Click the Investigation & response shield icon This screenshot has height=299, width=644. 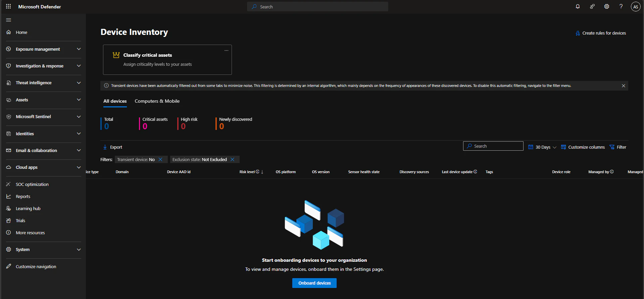click(x=9, y=66)
